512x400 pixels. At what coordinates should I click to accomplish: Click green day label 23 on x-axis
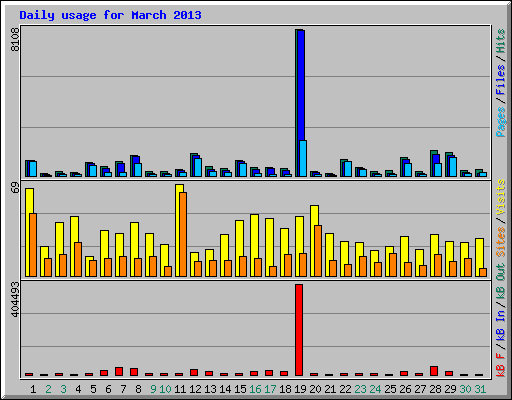pos(360,389)
